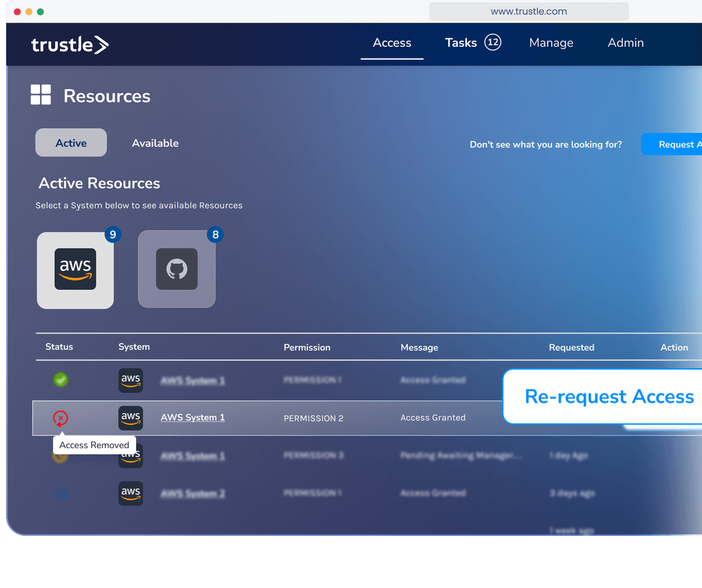Image resolution: width=702 pixels, height=588 pixels.
Task: Open the Tasks tab
Action: click(x=461, y=43)
